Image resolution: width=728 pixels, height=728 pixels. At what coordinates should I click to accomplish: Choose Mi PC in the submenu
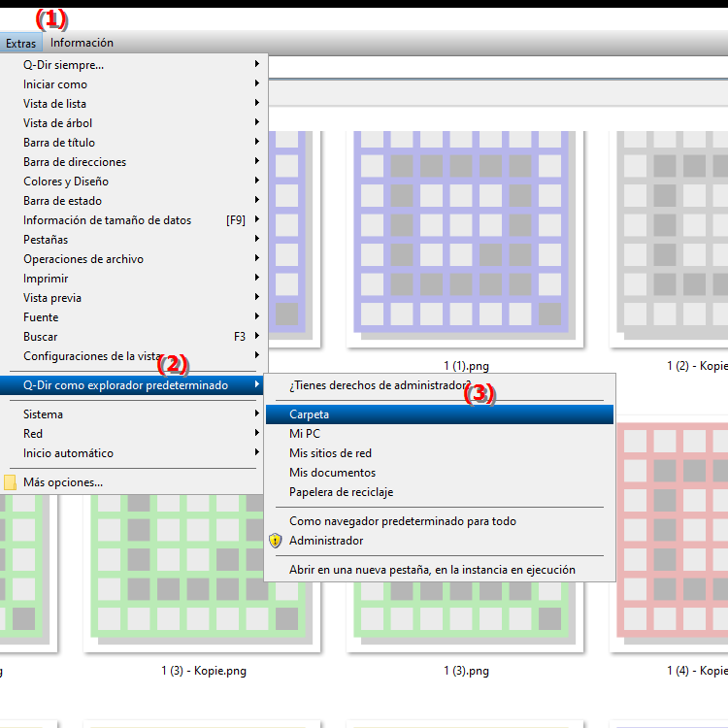pyautogui.click(x=440, y=434)
